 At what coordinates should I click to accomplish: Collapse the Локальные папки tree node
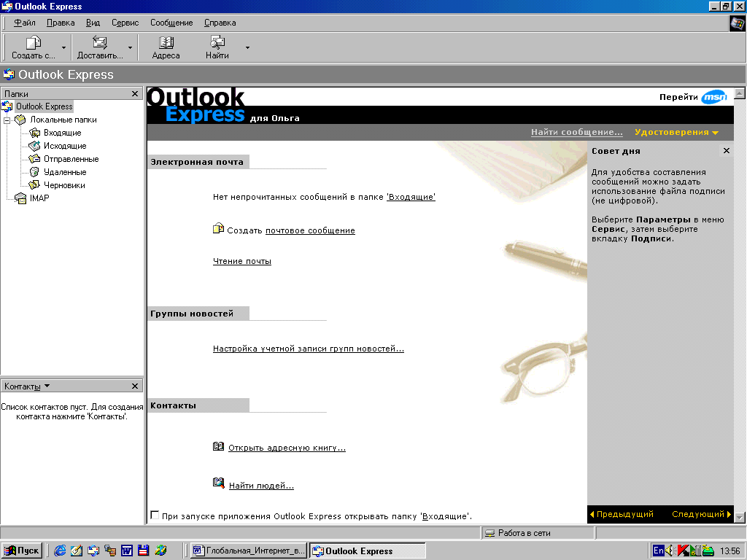[7, 120]
